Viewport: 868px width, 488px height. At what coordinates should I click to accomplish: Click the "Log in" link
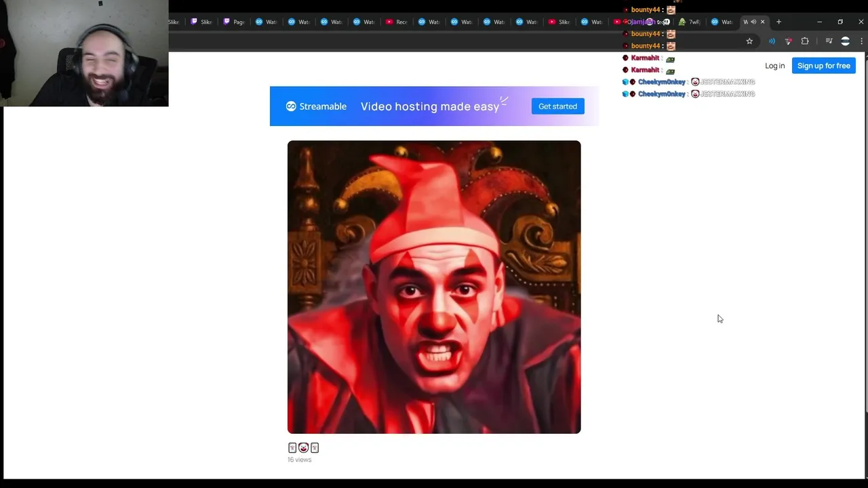point(774,66)
